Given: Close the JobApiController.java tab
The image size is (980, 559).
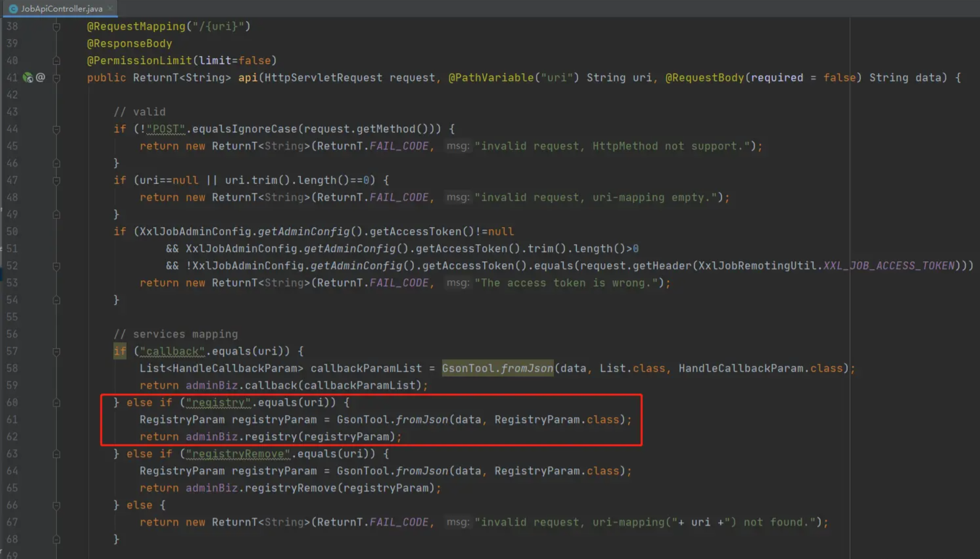Looking at the screenshot, I should pos(110,8).
